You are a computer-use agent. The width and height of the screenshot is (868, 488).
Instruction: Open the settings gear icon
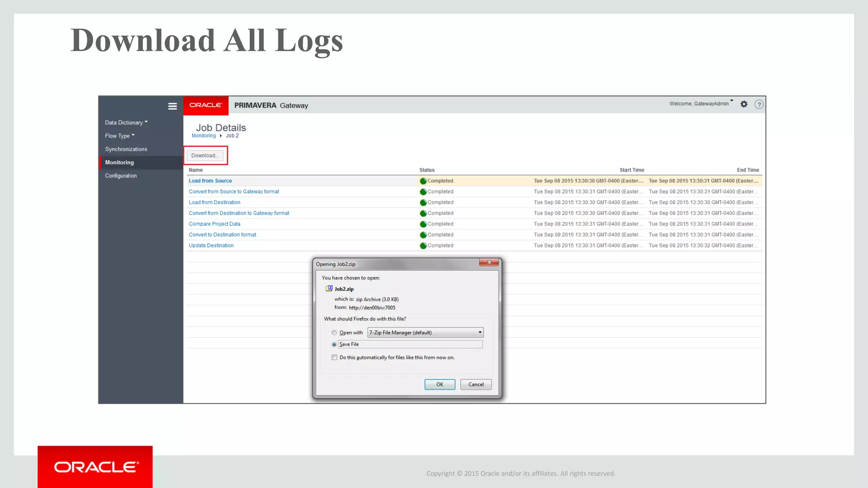click(x=744, y=104)
